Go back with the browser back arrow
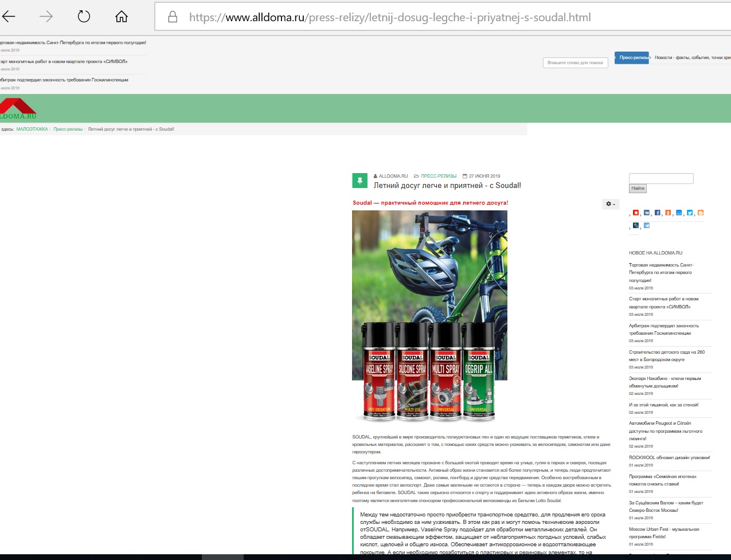731x560 pixels. 9,17
